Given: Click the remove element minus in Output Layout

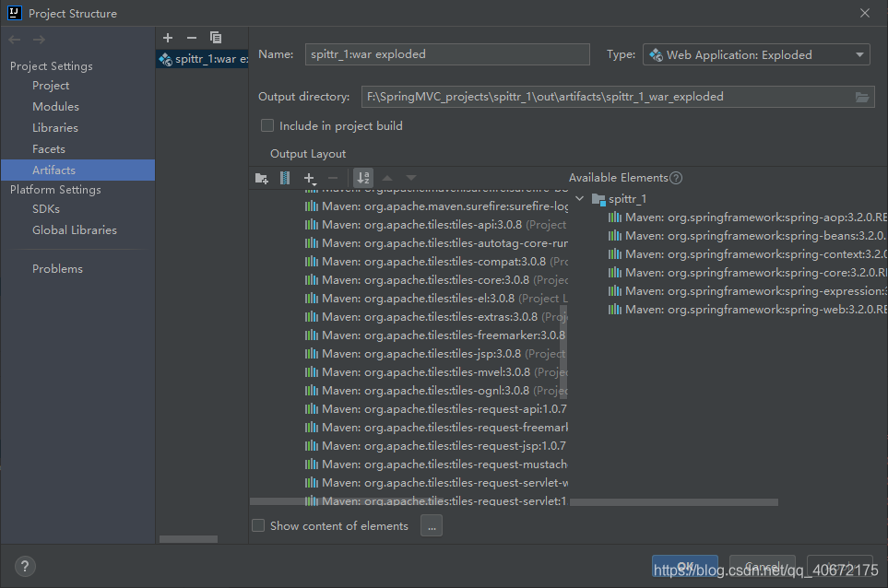Looking at the screenshot, I should 333,178.
